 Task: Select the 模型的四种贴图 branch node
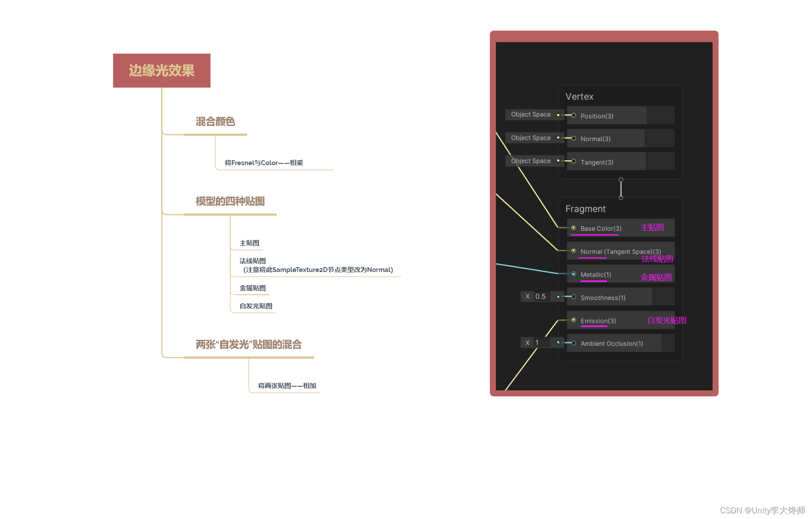(x=230, y=201)
